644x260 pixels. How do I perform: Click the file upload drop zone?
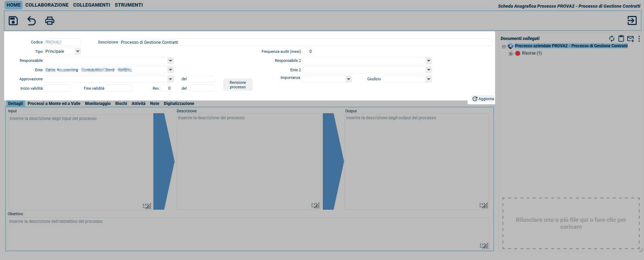pyautogui.click(x=571, y=223)
